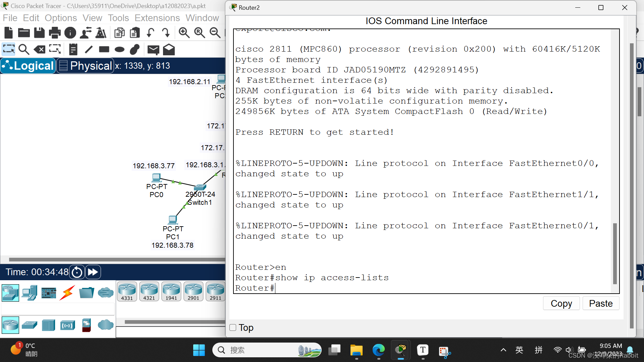Select the Zoom In icon

(x=184, y=33)
